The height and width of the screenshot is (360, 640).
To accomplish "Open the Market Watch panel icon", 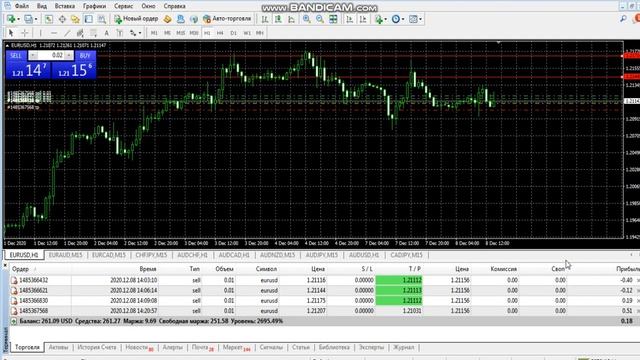I will pos(49,19).
